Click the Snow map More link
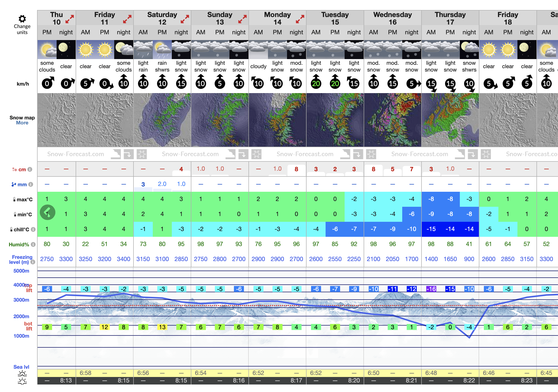Image resolution: width=558 pixels, height=392 pixels. [22, 123]
